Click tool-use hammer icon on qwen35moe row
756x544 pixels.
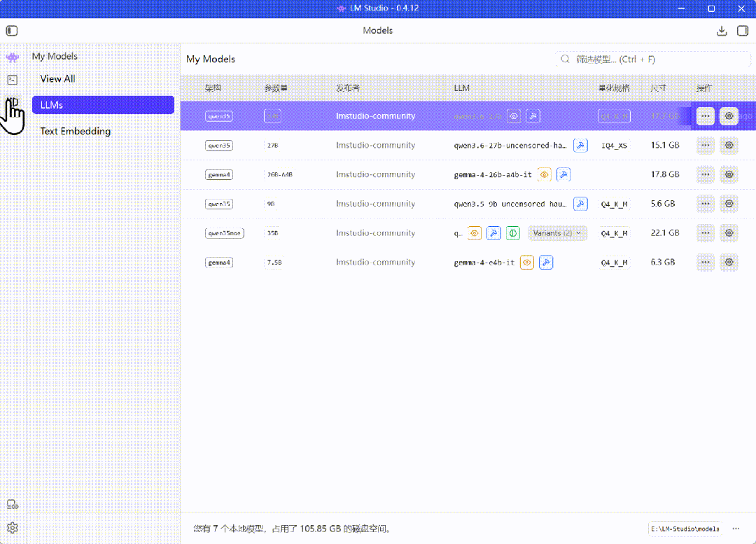pyautogui.click(x=493, y=233)
